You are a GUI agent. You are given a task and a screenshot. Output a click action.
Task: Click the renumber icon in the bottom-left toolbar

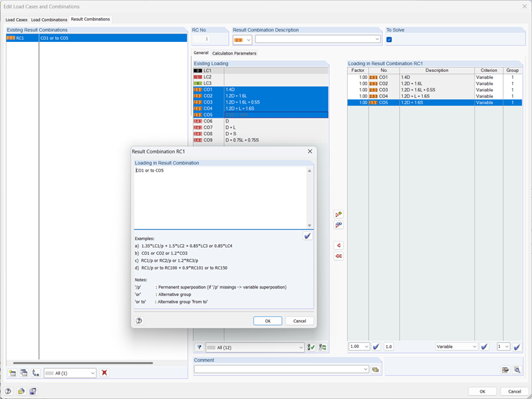point(35,373)
